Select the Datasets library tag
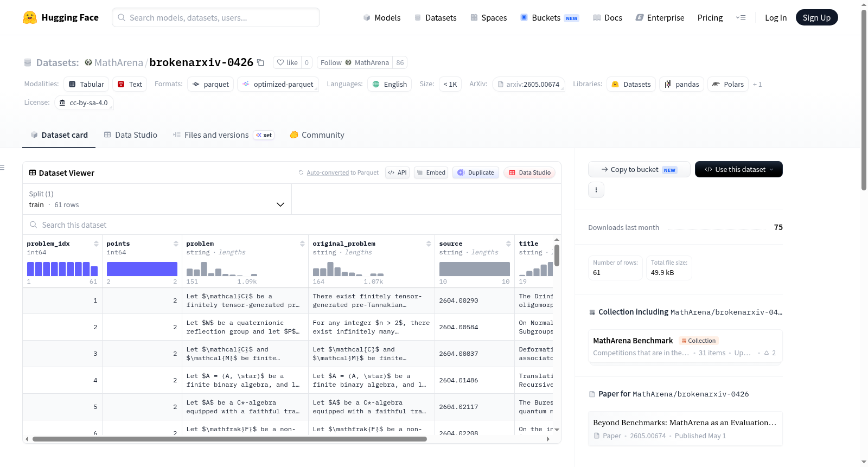The image size is (868, 467). 631,84
